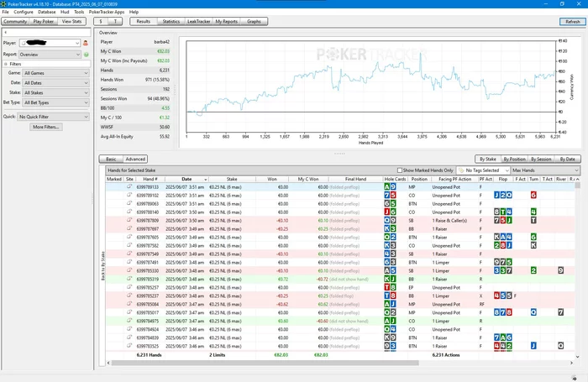
Task: Click the collapse arrow above the Player field
Action: (7, 33)
